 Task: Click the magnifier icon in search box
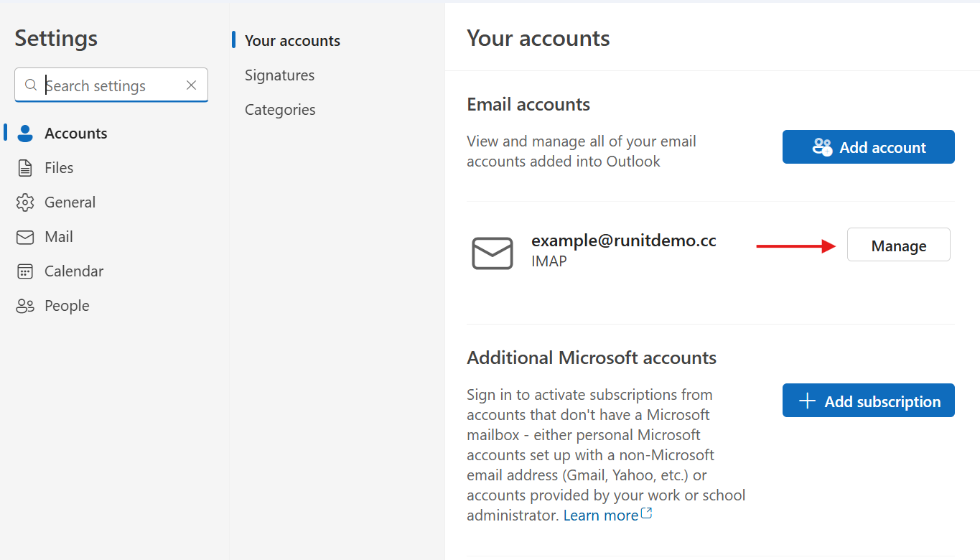30,85
